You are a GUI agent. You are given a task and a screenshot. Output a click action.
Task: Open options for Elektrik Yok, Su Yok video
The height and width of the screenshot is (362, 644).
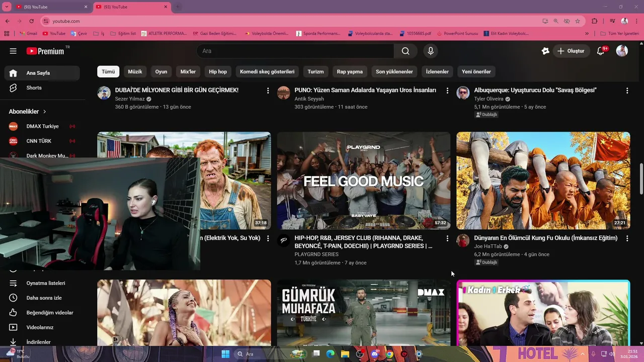click(268, 238)
